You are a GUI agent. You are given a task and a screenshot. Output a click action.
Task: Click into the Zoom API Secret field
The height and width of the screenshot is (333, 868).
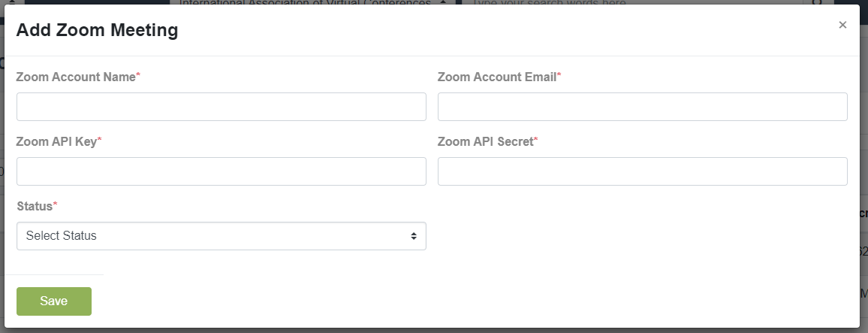pos(642,171)
